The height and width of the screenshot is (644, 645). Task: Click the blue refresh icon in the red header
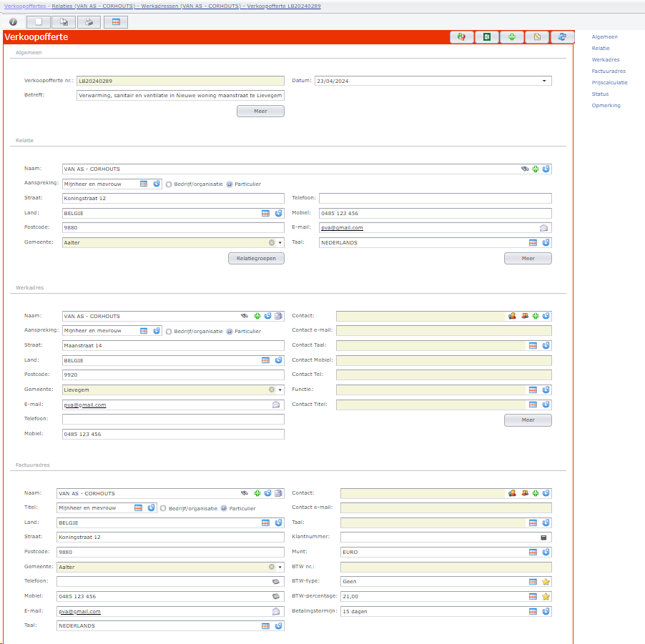(562, 37)
